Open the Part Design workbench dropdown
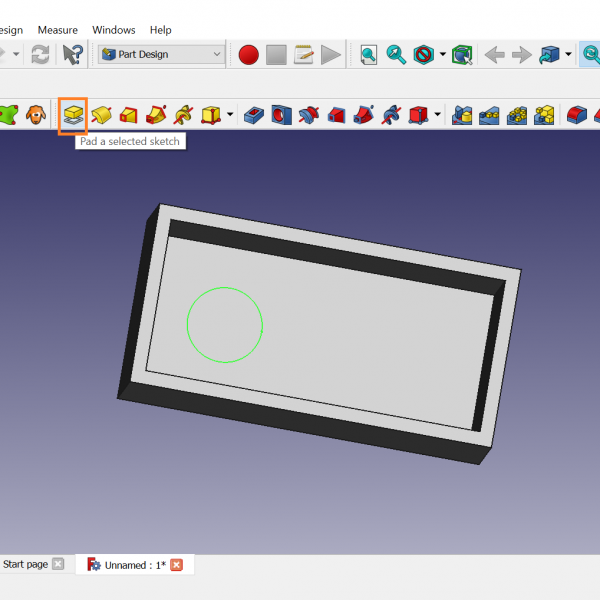 pyautogui.click(x=161, y=55)
